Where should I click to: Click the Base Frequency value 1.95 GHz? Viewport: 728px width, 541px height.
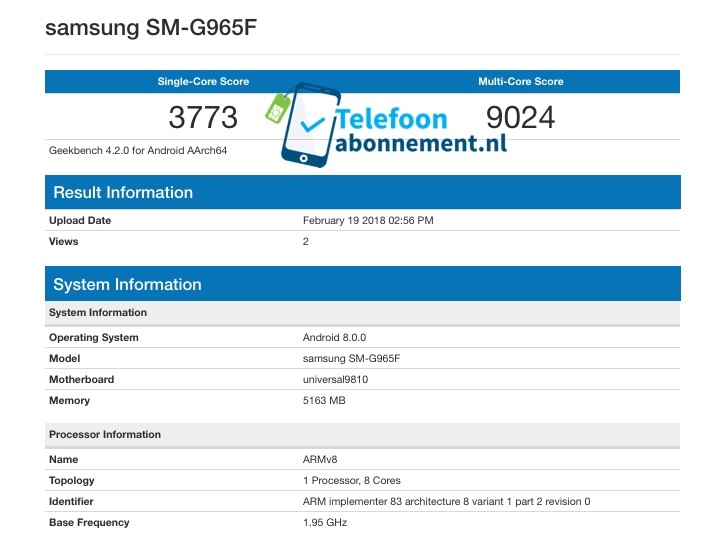coord(324,522)
